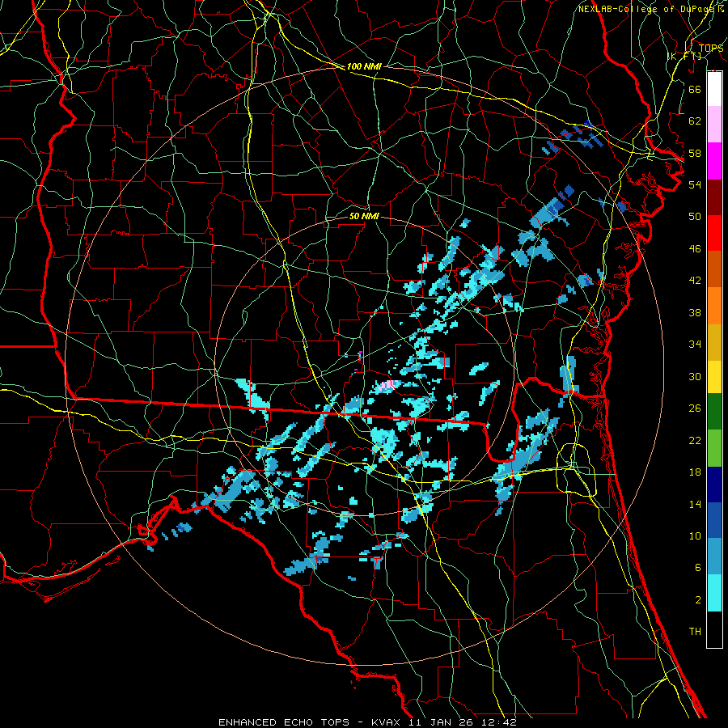Click the legend value '30'
This screenshot has width=728, height=728.
(695, 376)
